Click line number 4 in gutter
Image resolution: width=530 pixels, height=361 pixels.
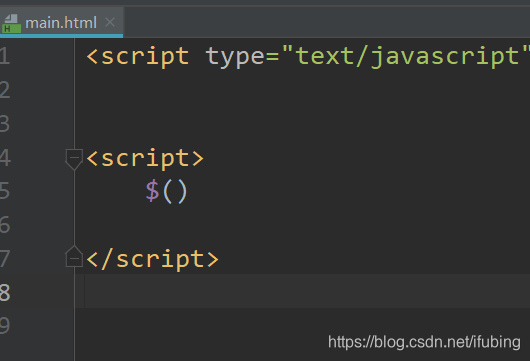[5, 158]
